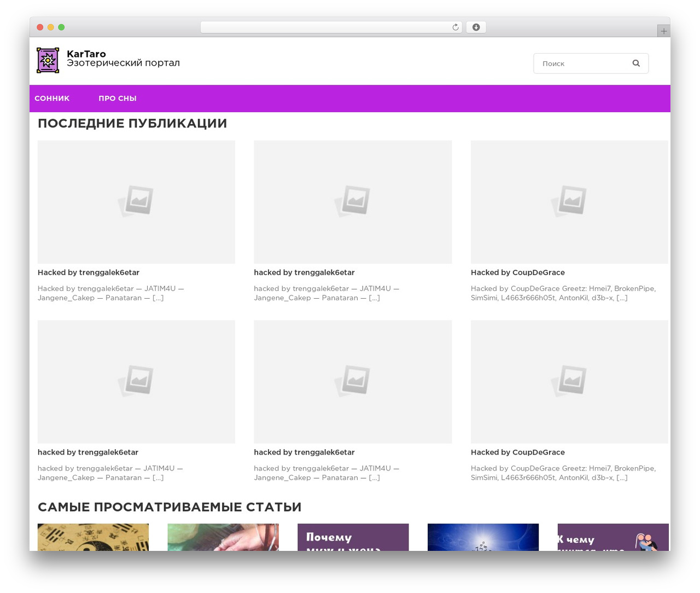Open the СОННИК menu item

click(52, 98)
